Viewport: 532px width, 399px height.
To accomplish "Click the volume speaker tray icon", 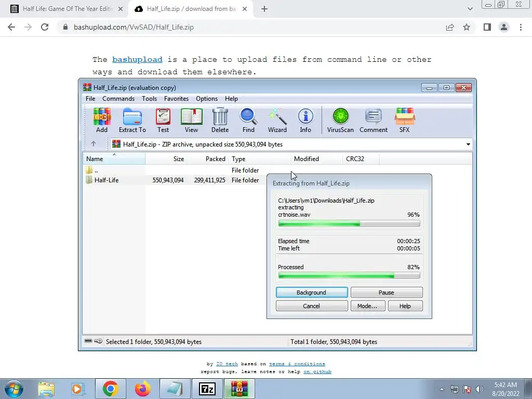I will [x=479, y=389].
